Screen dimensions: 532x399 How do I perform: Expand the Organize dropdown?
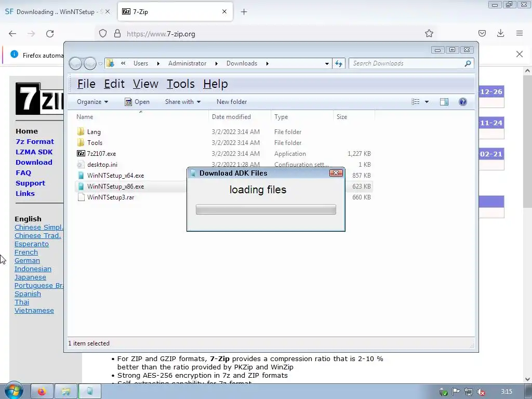pos(92,102)
